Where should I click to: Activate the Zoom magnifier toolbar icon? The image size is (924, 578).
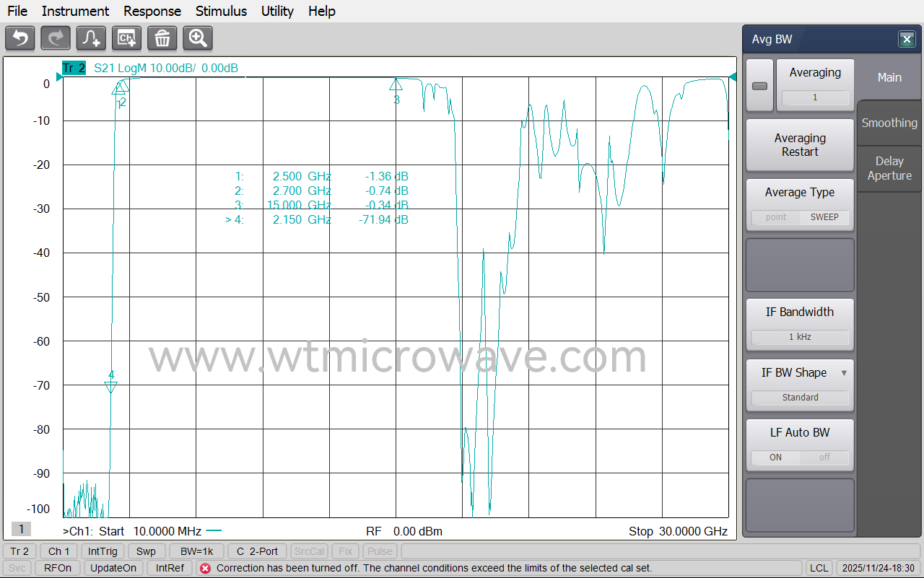tap(198, 38)
